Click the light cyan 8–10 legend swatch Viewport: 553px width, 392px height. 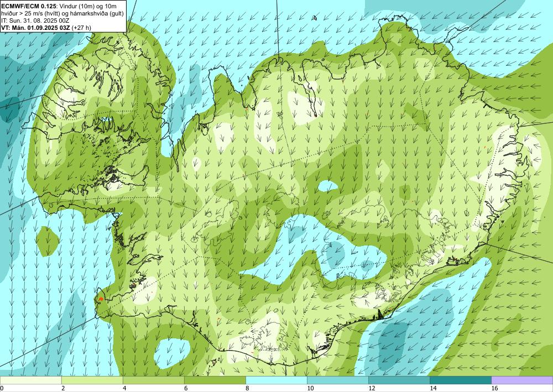(x=276, y=380)
